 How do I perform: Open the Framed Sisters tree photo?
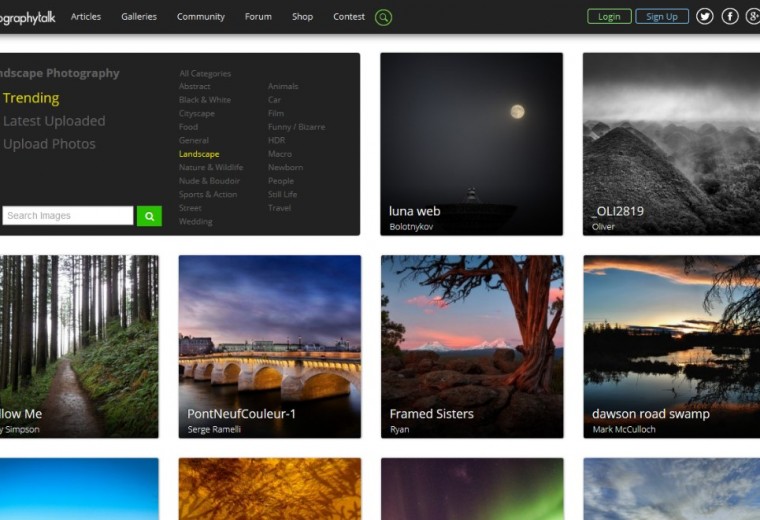click(x=472, y=347)
